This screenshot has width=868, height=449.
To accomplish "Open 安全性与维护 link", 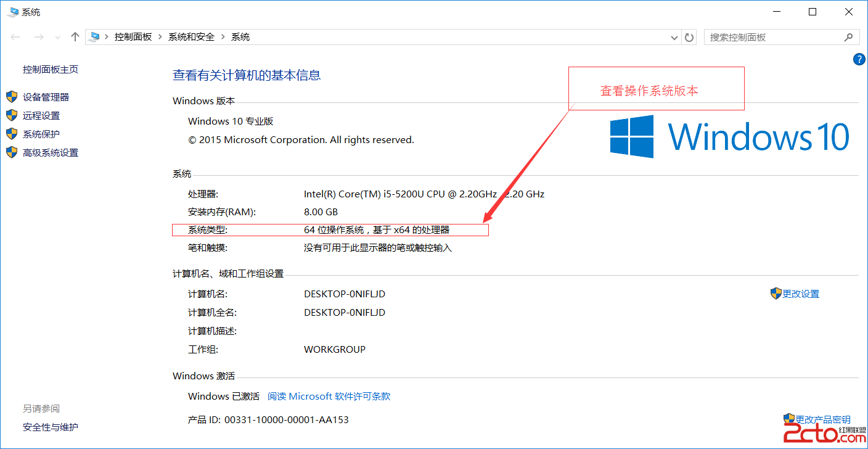I will click(51, 427).
